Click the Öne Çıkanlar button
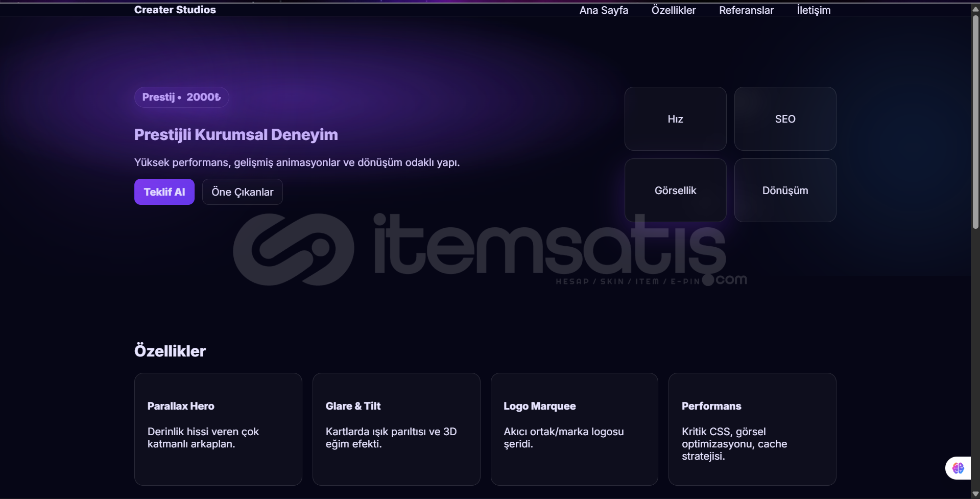The image size is (980, 499). (x=243, y=192)
